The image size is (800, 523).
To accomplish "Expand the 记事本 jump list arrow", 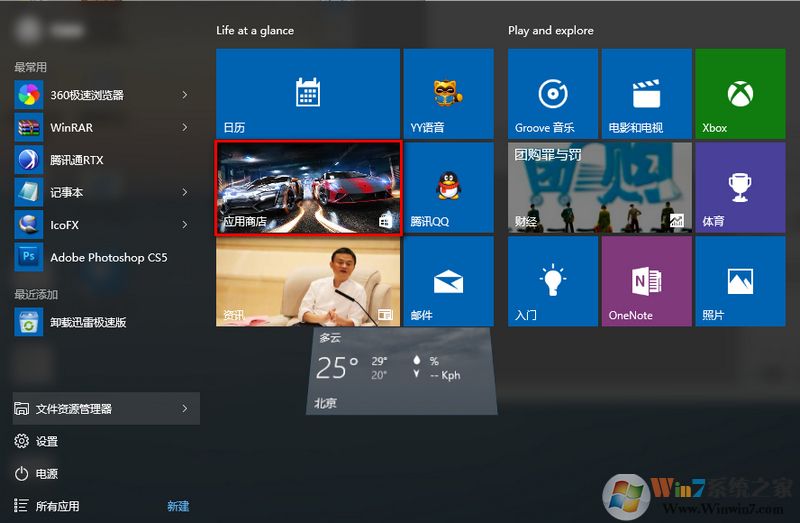I will pos(185,192).
